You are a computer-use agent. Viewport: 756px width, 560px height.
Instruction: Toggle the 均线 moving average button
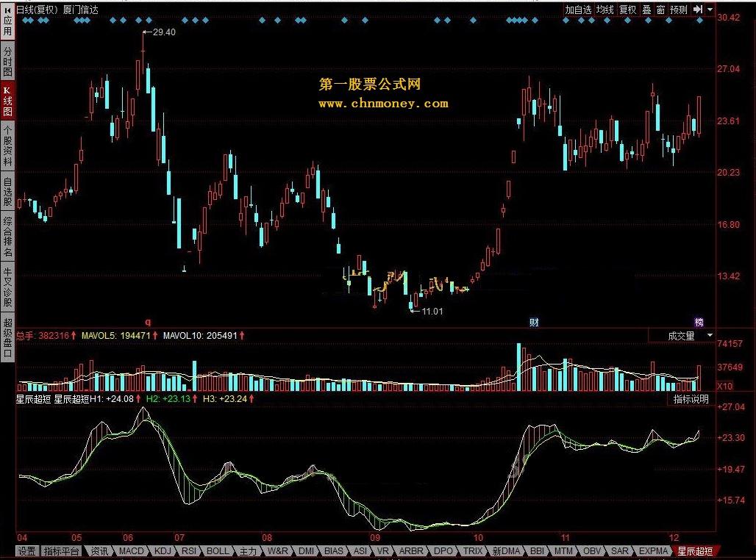pos(605,10)
